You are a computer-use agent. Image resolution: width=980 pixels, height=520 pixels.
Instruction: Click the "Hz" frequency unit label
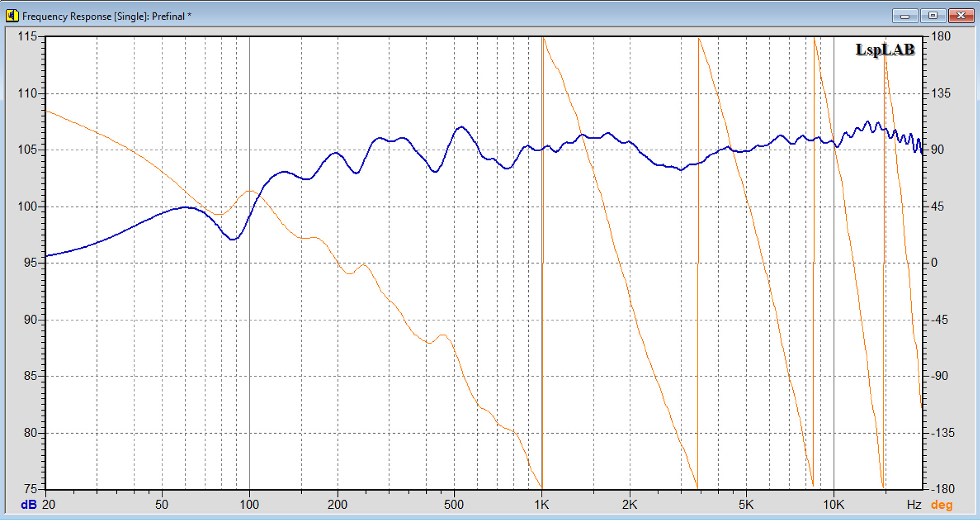914,505
